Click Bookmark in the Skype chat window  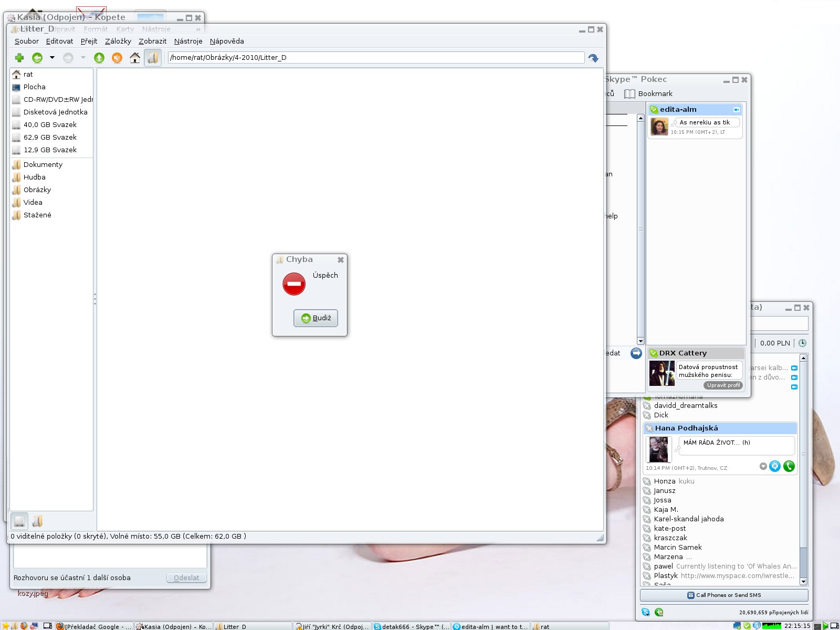648,94
